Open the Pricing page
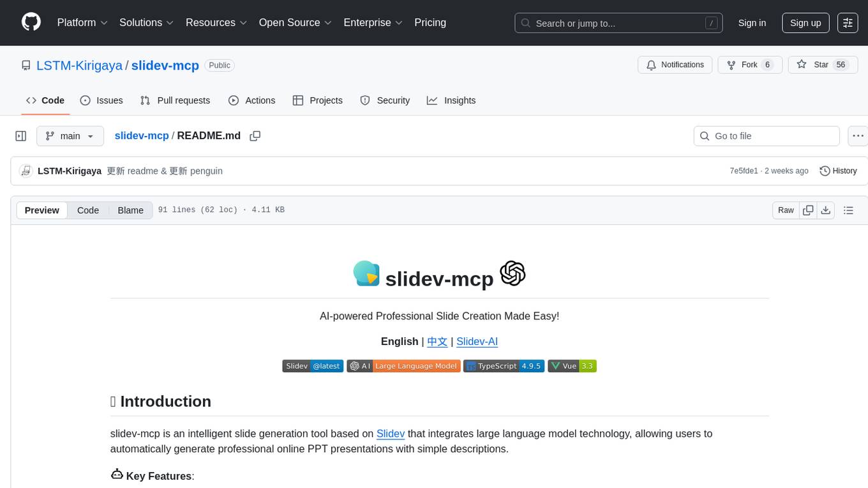 point(430,22)
